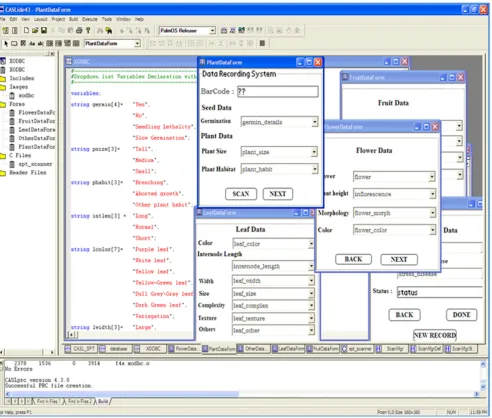Select the Aa label control tool
This screenshot has width=492, height=418.
click(32, 43)
